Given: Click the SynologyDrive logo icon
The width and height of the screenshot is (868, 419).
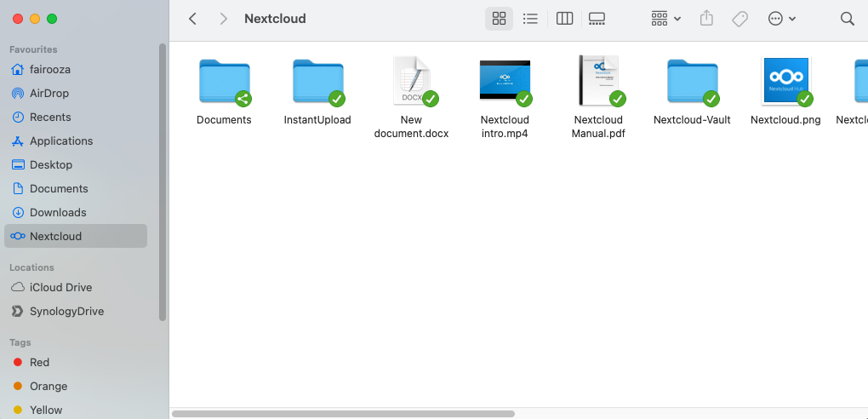Looking at the screenshot, I should pyautogui.click(x=18, y=312).
